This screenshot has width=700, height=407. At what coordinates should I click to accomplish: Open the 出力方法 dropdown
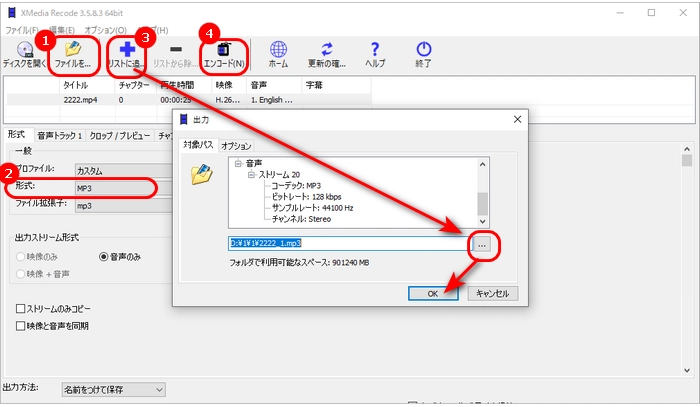point(112,389)
